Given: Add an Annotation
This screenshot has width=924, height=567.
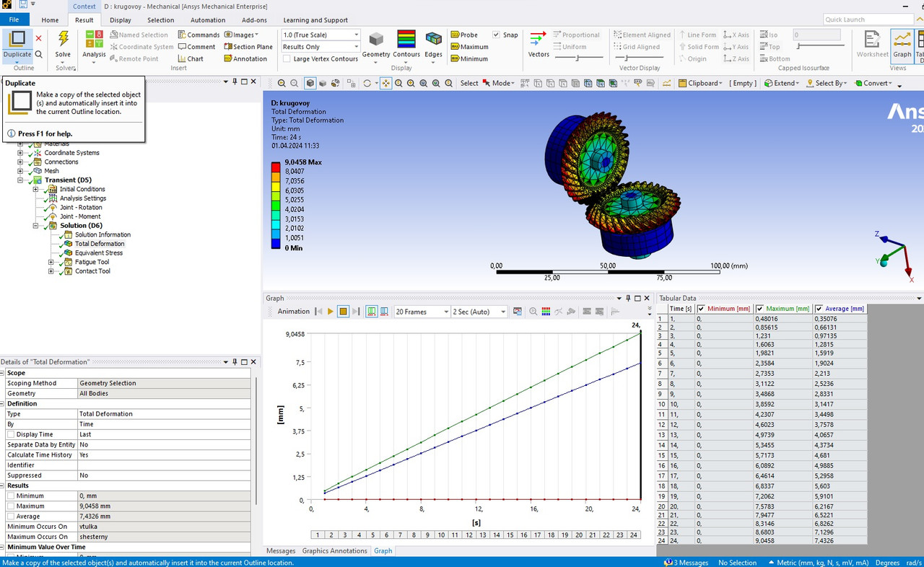Looking at the screenshot, I should coord(245,59).
